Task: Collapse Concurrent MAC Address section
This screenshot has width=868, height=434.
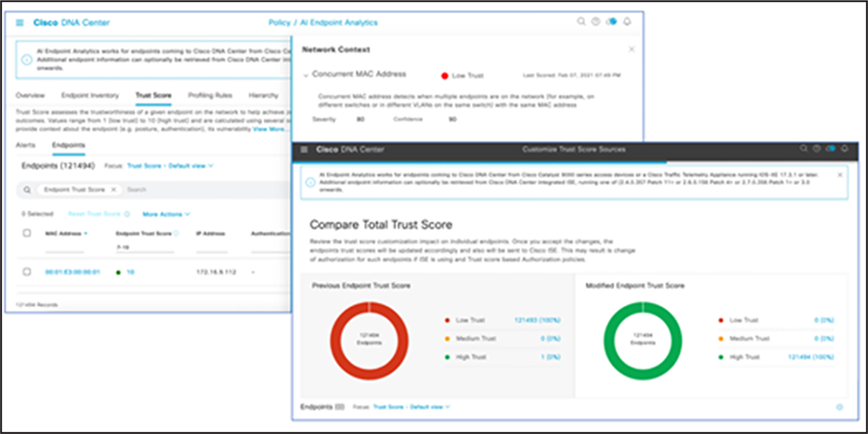Action: (305, 75)
